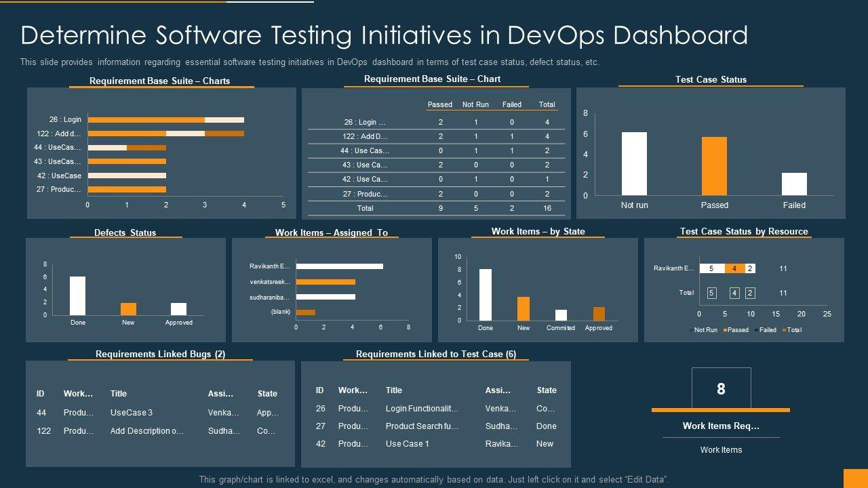Viewport: 868px width, 488px height.
Task: Click State column header in Requirements Linked Bugs
Action: [267, 394]
